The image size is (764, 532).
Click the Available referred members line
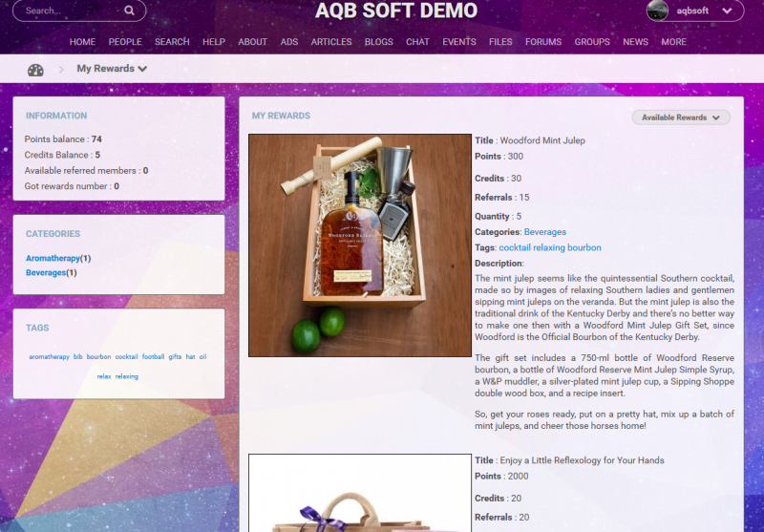click(86, 171)
